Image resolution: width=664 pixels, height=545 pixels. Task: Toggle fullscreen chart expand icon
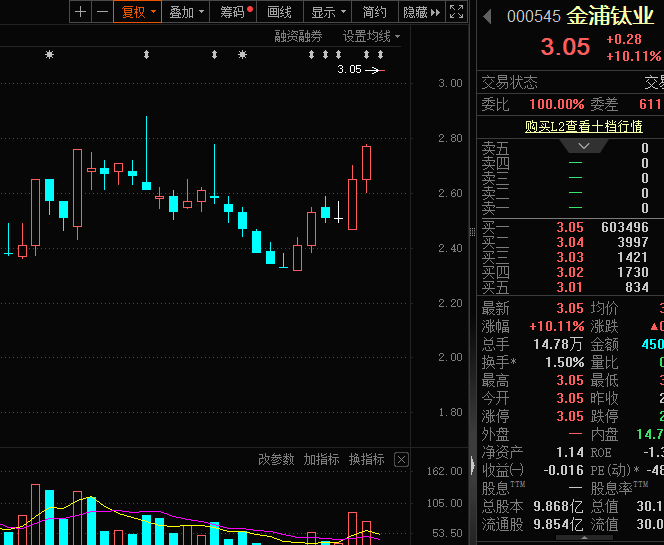click(456, 12)
